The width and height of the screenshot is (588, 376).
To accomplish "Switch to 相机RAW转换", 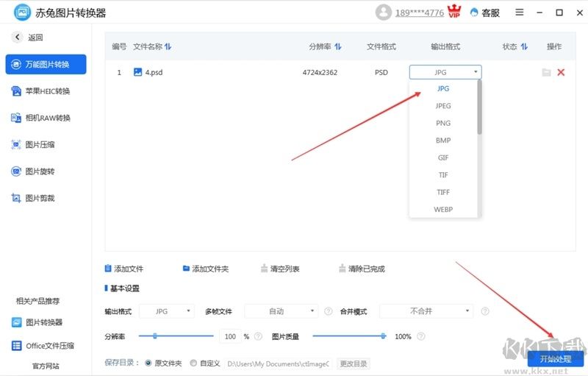I will [x=40, y=118].
